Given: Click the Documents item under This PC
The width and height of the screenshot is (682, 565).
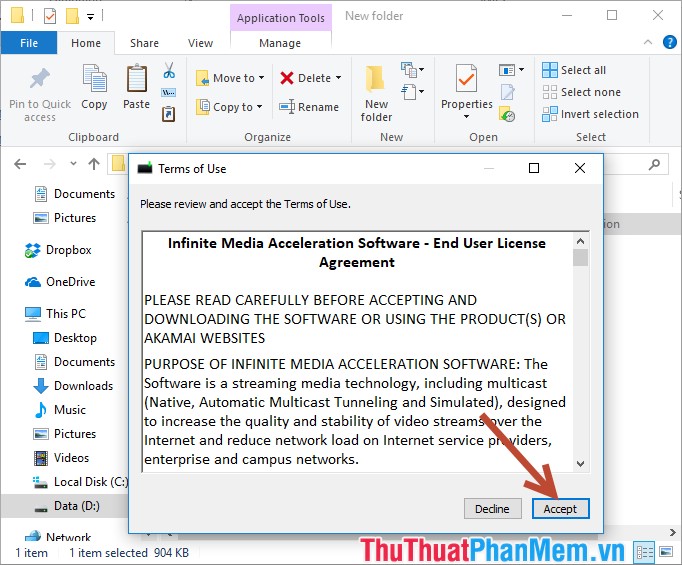Looking at the screenshot, I should click(74, 362).
